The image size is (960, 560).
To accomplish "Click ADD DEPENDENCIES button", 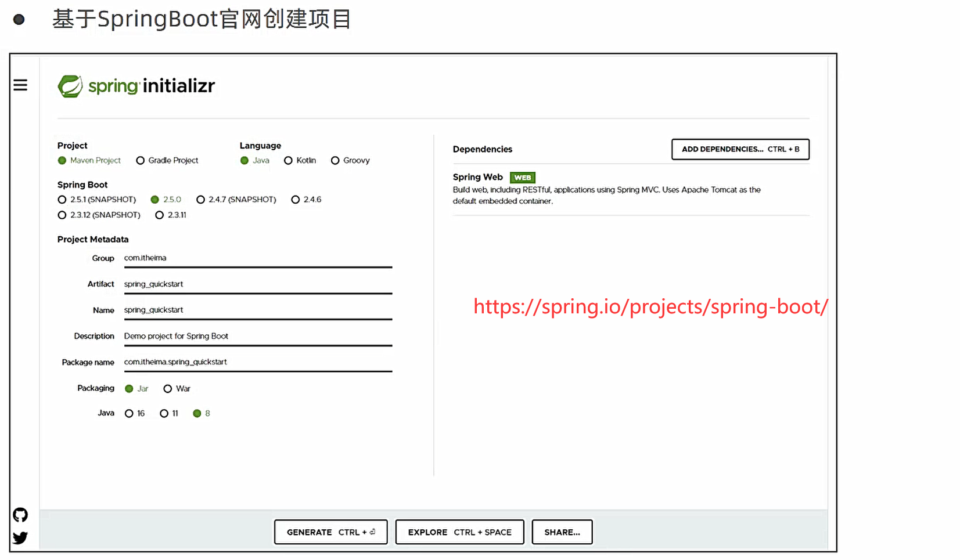I will tap(740, 149).
